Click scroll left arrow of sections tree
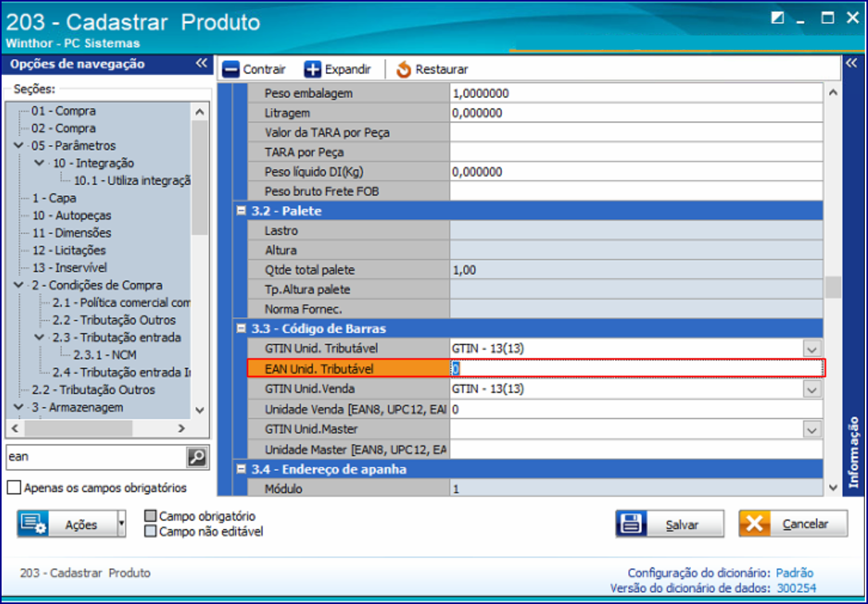Screen dimensions: 868x604 click(x=15, y=428)
